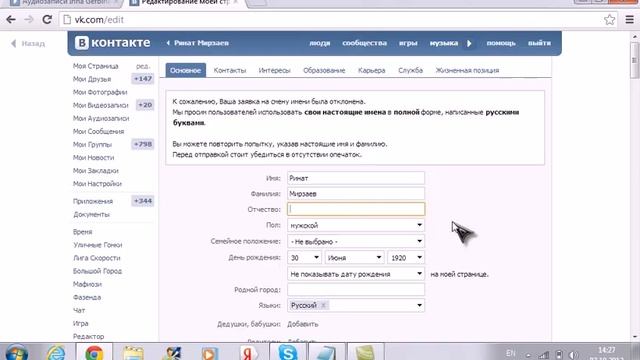This screenshot has height=360, width=640.
Task: Click the ред. link beside Моя Страница
Action: [x=143, y=66]
